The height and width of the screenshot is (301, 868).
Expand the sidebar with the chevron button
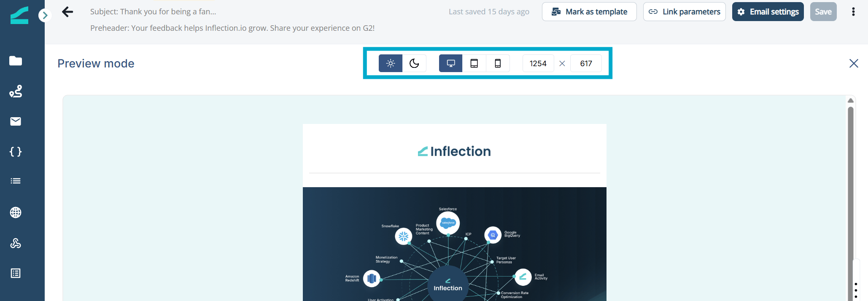point(45,16)
